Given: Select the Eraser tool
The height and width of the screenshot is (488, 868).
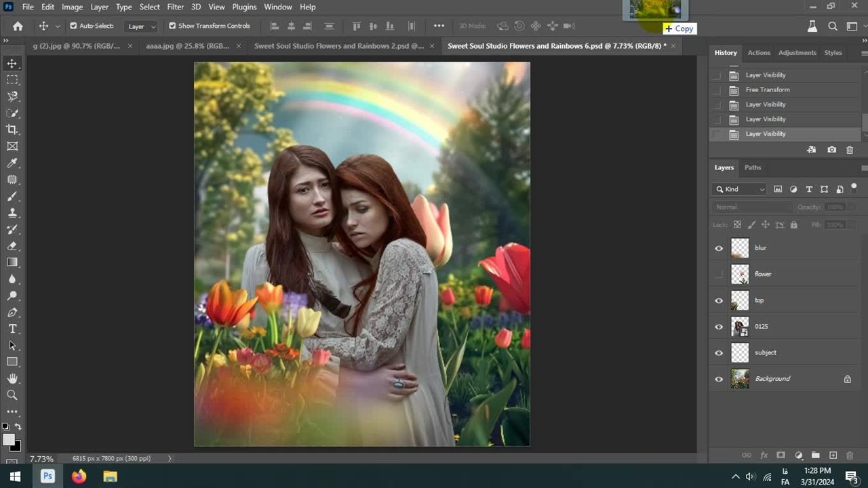Looking at the screenshot, I should (12, 246).
